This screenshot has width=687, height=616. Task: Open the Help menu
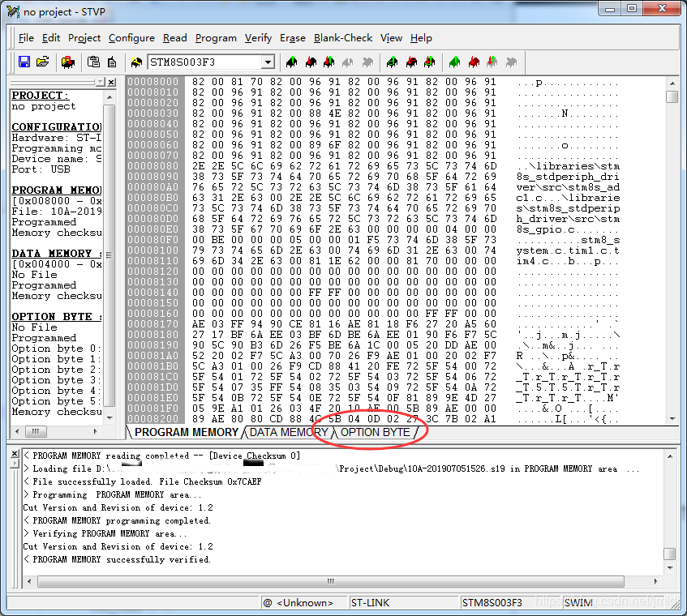421,38
